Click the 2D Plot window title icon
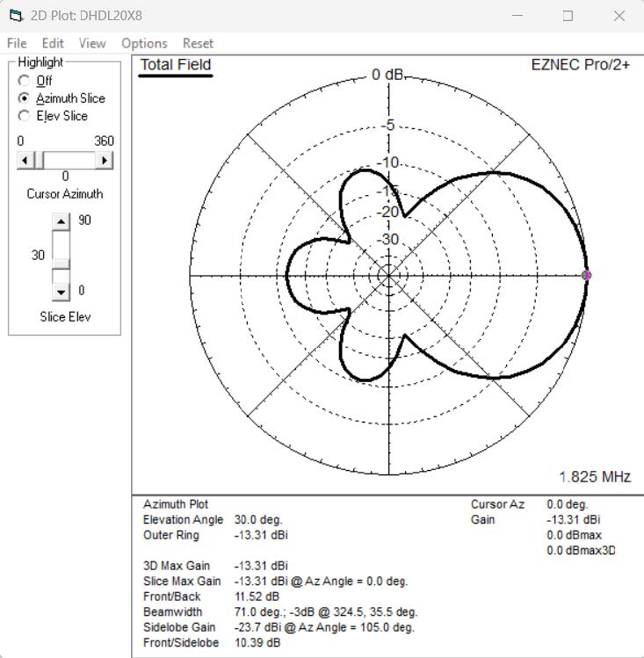Screen dimensions: 644x658 tap(16, 15)
